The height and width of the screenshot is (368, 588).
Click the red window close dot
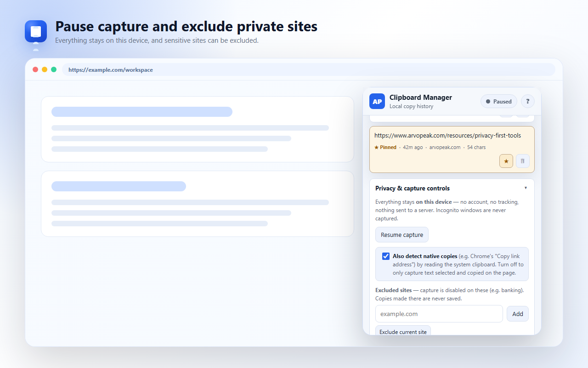point(35,69)
